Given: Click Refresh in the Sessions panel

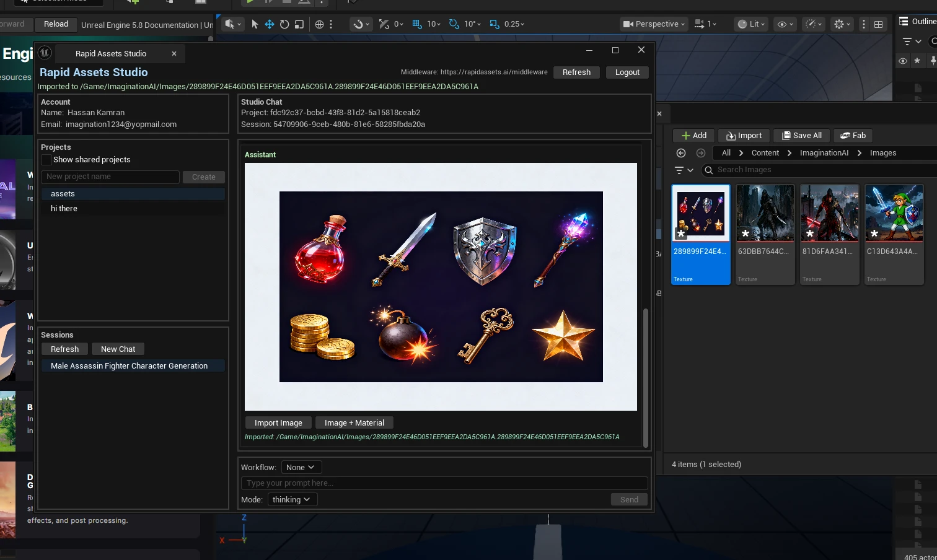Looking at the screenshot, I should coord(65,349).
